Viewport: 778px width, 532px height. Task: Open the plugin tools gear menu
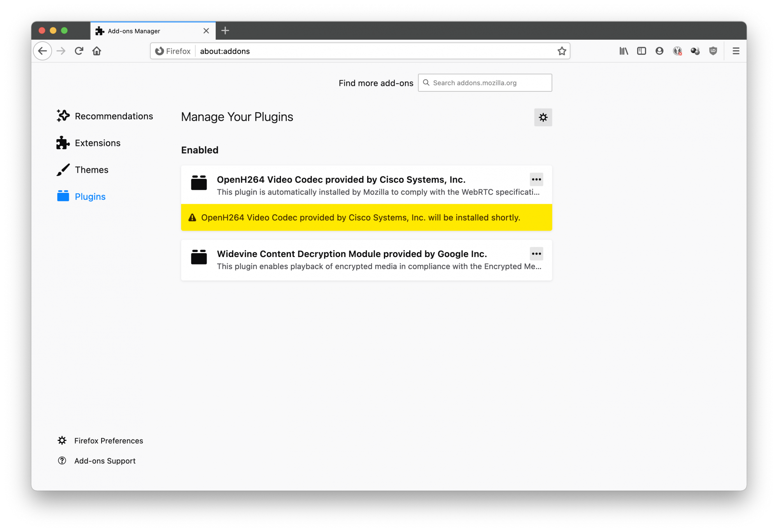coord(543,117)
